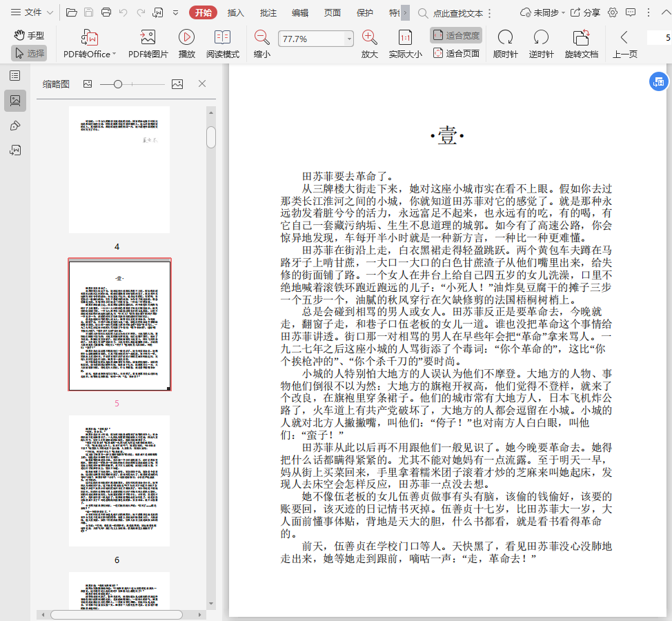Expand the quick access toolbar dropdown
672x621 pixels.
(x=175, y=13)
